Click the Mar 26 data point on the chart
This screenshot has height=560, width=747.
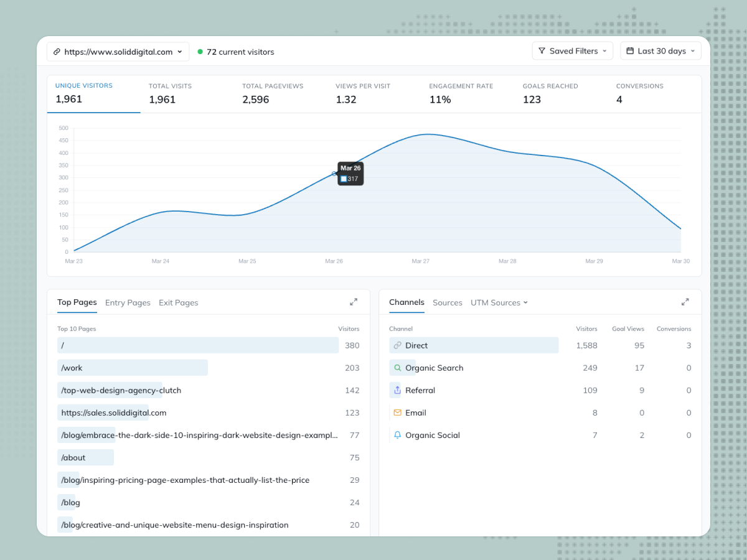pos(334,174)
